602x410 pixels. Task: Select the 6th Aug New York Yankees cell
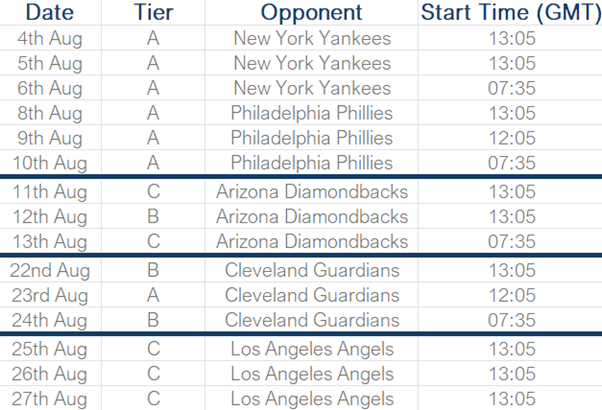point(311,88)
